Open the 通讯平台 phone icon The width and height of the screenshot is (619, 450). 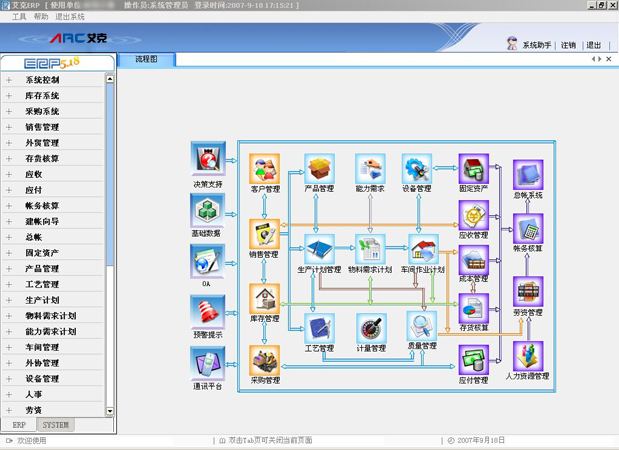(x=208, y=363)
